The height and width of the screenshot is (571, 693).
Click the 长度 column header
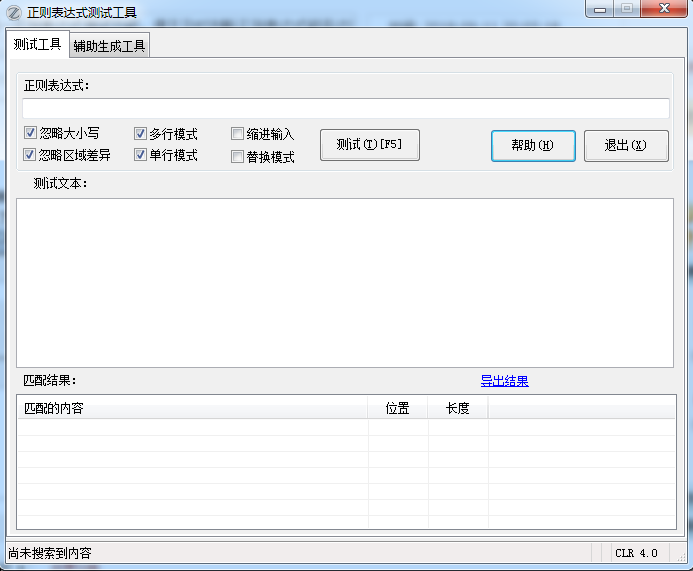457,408
